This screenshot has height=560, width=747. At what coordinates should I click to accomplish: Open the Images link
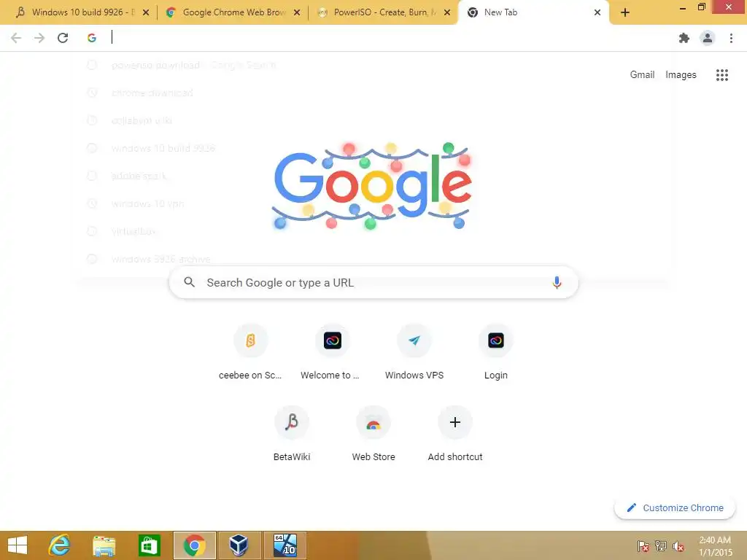[x=681, y=75]
